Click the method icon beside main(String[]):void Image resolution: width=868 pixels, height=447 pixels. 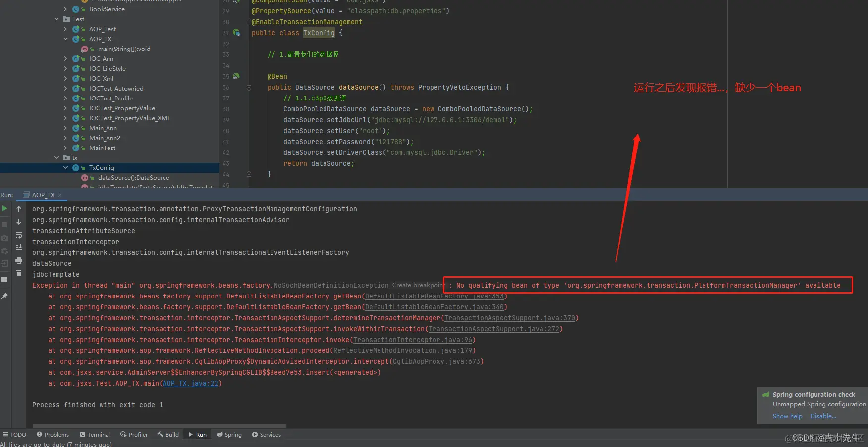[85, 49]
